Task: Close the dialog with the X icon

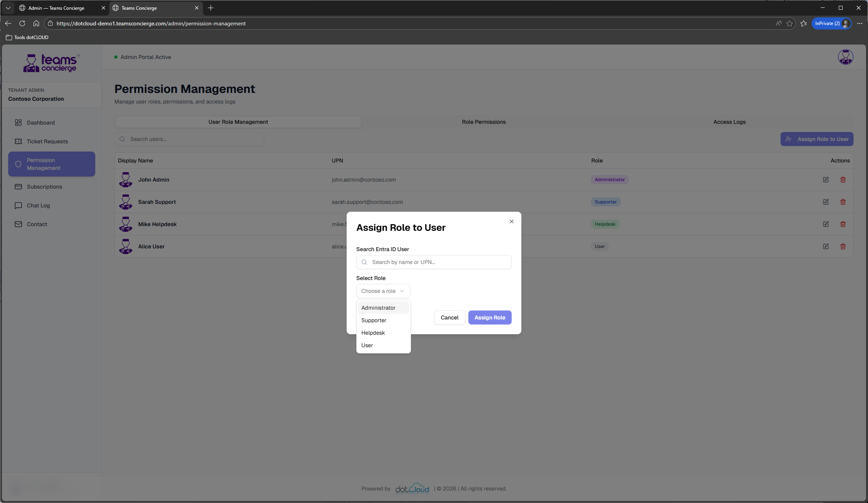Action: click(x=511, y=221)
